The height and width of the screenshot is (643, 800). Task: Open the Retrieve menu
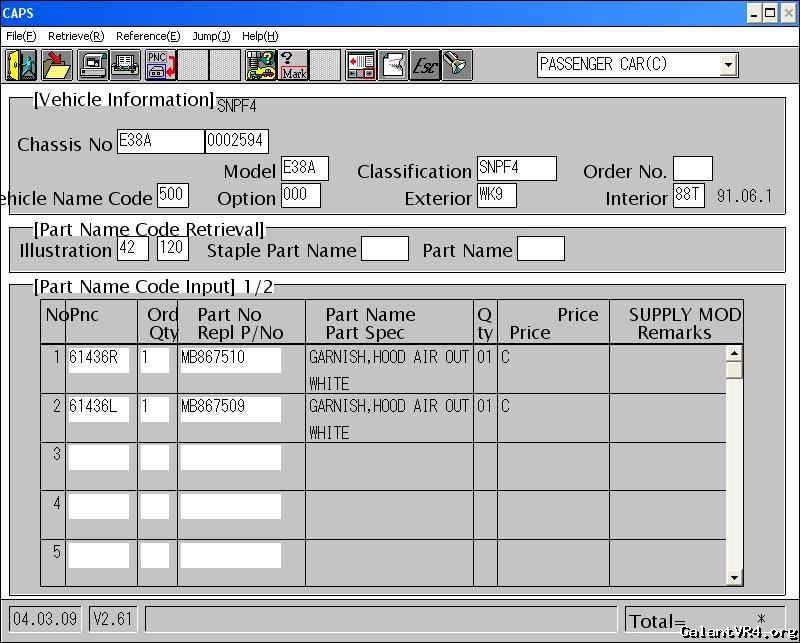(x=76, y=36)
